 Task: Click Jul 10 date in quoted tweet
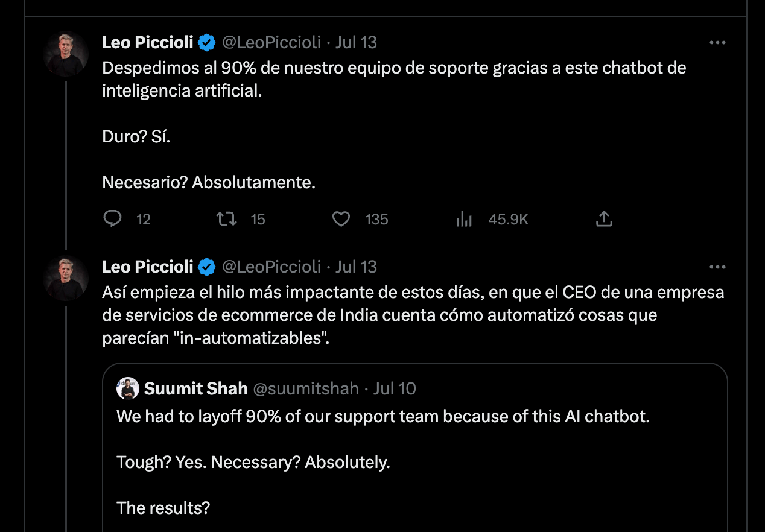(395, 388)
